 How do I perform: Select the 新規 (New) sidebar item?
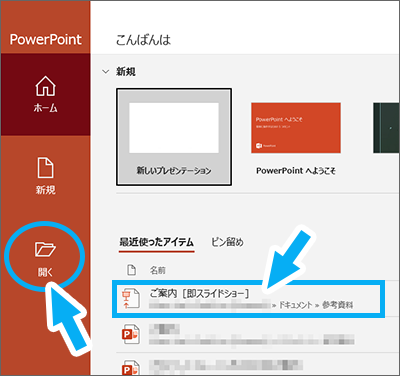[45, 176]
